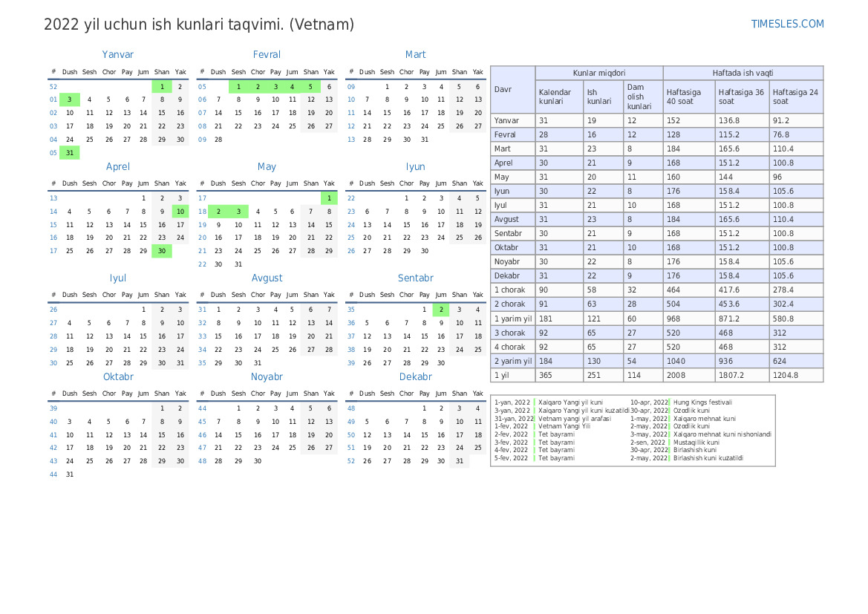The height and width of the screenshot is (614, 868).
Task: Select the Dekabr month calendar heading
Action: [415, 376]
